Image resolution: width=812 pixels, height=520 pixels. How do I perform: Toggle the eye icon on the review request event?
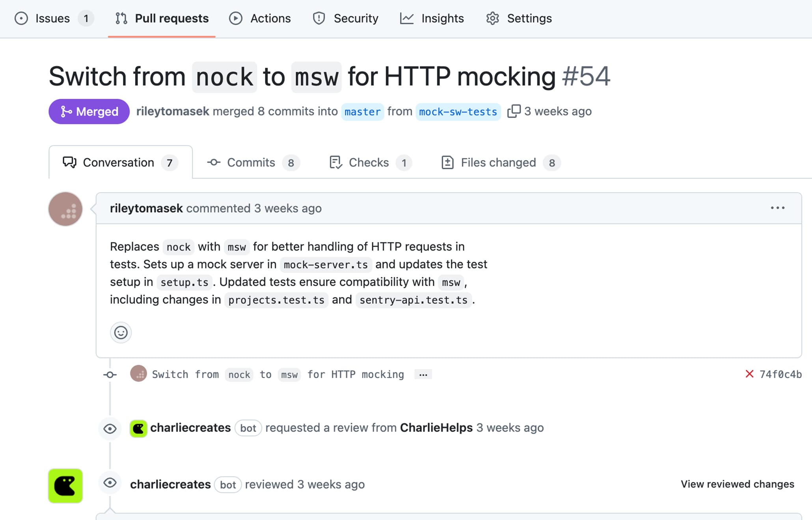tap(110, 428)
